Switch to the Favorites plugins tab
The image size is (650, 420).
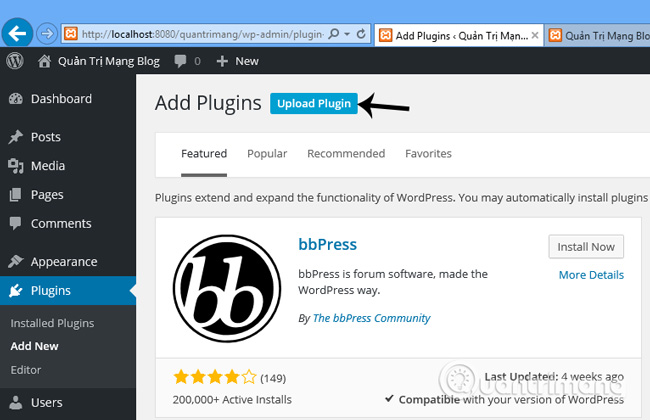click(x=428, y=154)
